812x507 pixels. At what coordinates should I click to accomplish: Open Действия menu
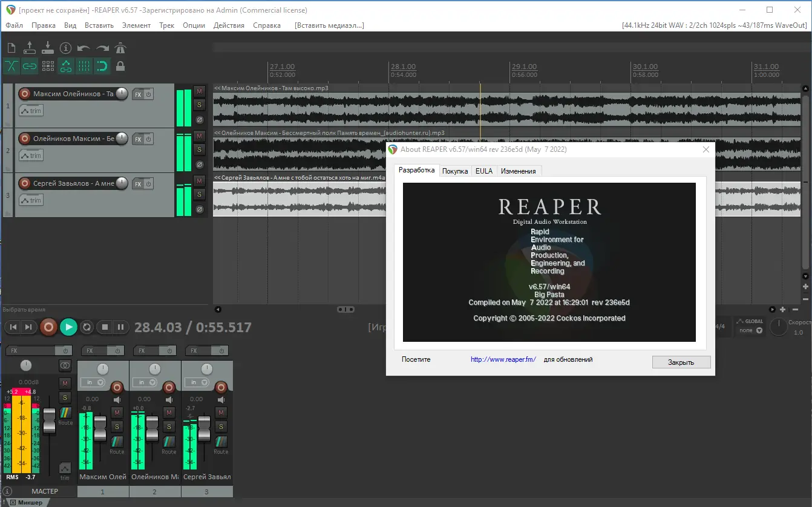(229, 25)
